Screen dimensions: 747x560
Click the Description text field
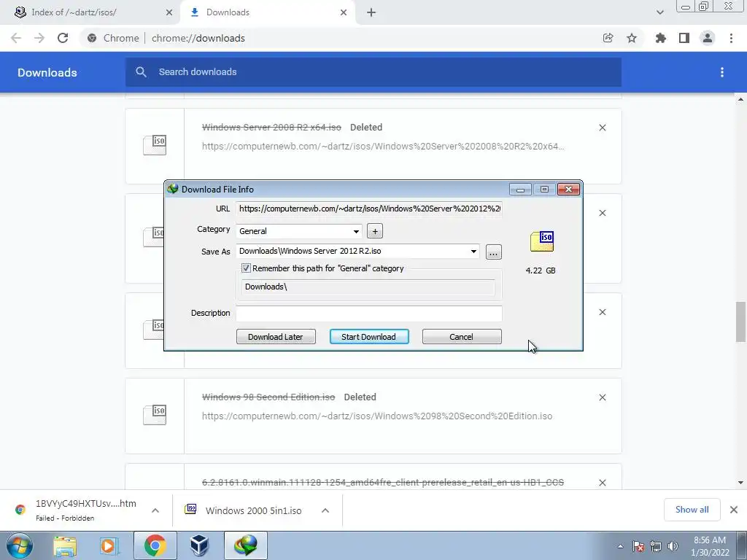369,314
